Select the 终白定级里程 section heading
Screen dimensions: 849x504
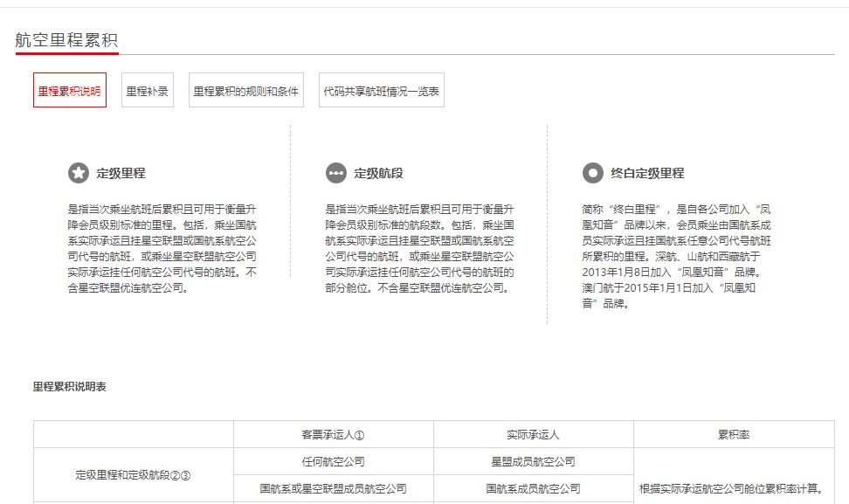[647, 172]
